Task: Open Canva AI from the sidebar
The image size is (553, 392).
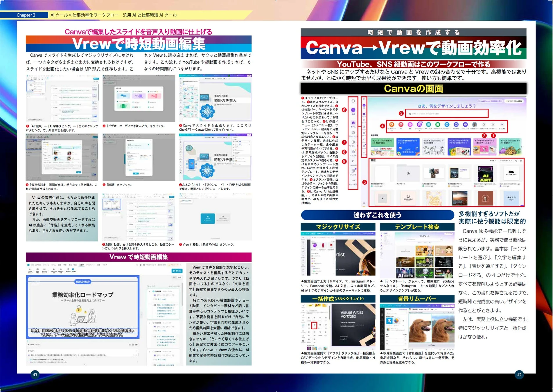Action: 353,161
